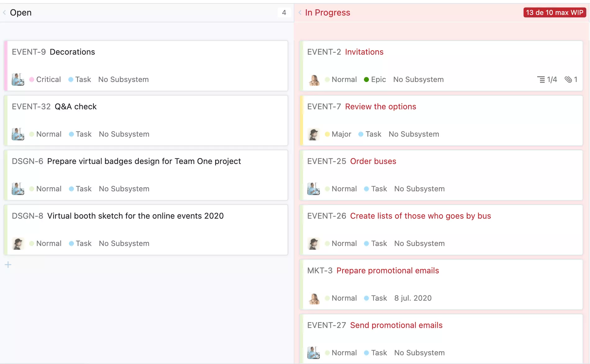
Task: Click assignee avatar on Order buses card
Action: pyautogui.click(x=314, y=189)
